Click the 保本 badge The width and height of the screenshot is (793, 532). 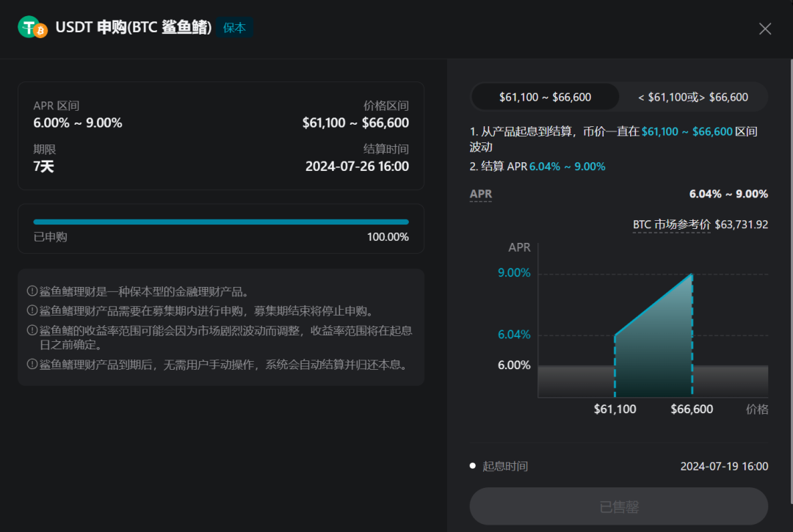pyautogui.click(x=234, y=28)
